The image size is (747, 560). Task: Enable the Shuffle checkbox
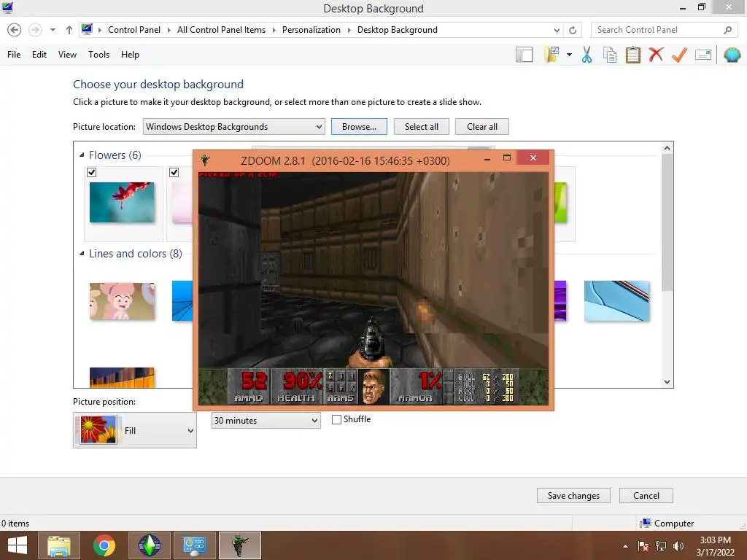(336, 419)
